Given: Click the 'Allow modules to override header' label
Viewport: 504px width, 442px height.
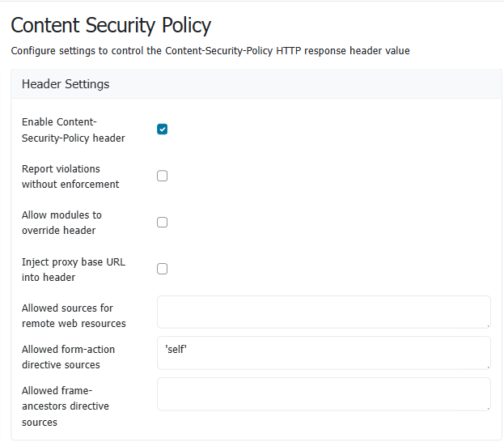Looking at the screenshot, I should click(x=61, y=223).
